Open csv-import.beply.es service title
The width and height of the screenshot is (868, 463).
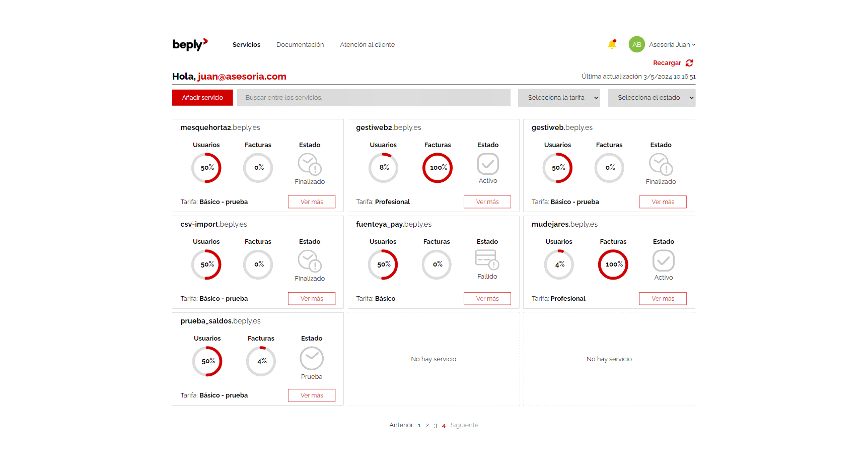coord(213,225)
